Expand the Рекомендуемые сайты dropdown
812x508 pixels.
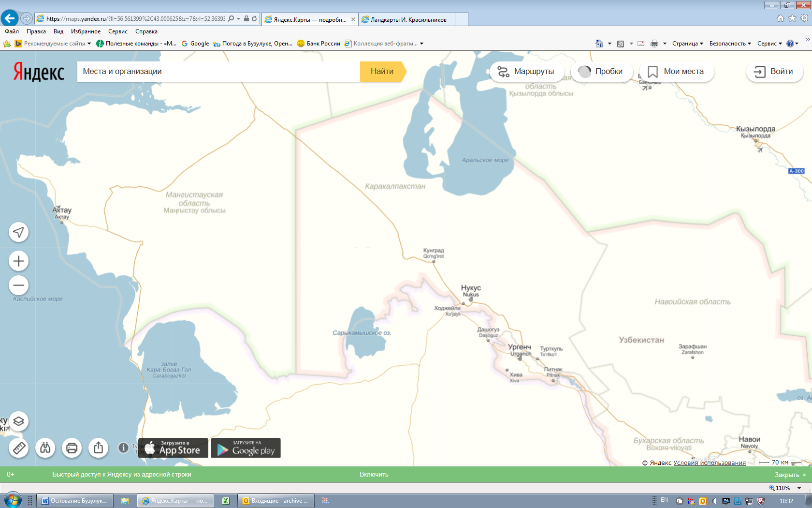pos(89,44)
